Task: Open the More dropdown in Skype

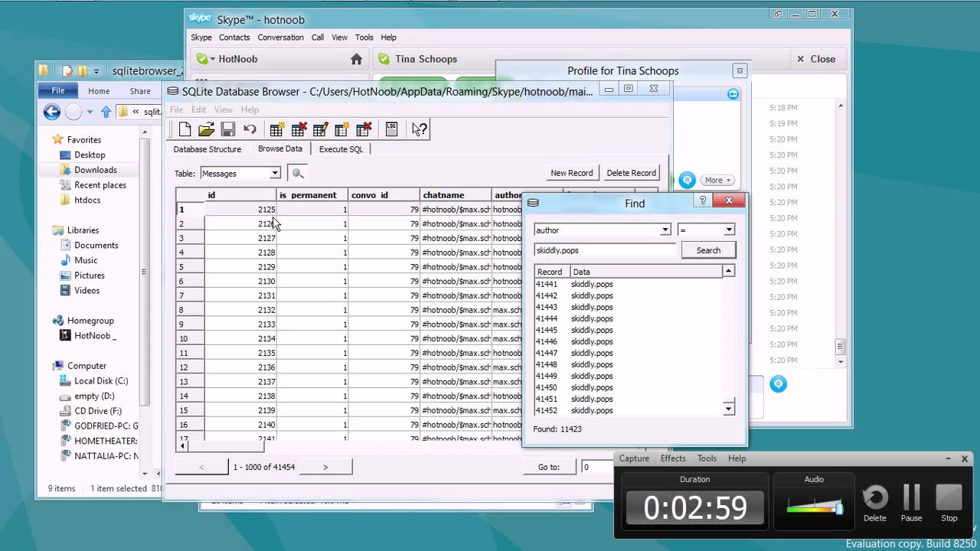Action: [x=717, y=180]
